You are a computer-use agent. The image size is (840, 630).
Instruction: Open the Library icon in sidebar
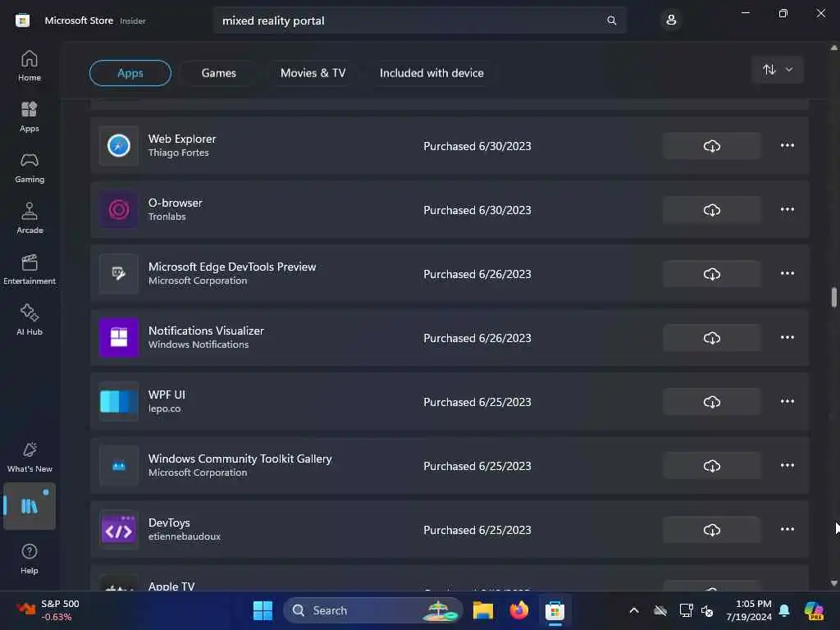click(x=30, y=506)
